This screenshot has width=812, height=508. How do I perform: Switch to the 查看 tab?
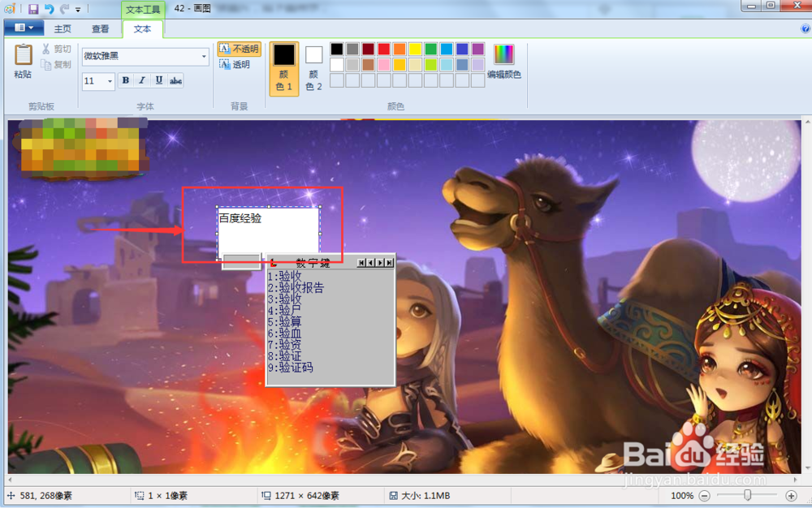click(x=101, y=29)
